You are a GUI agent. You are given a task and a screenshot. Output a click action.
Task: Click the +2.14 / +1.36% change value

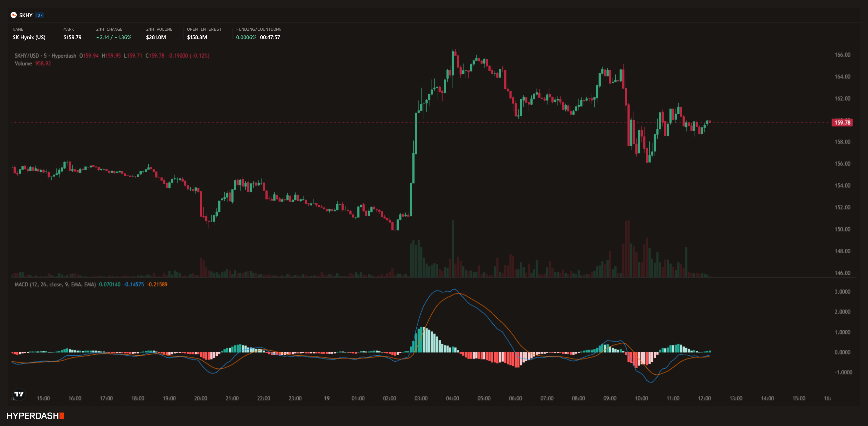pyautogui.click(x=114, y=37)
